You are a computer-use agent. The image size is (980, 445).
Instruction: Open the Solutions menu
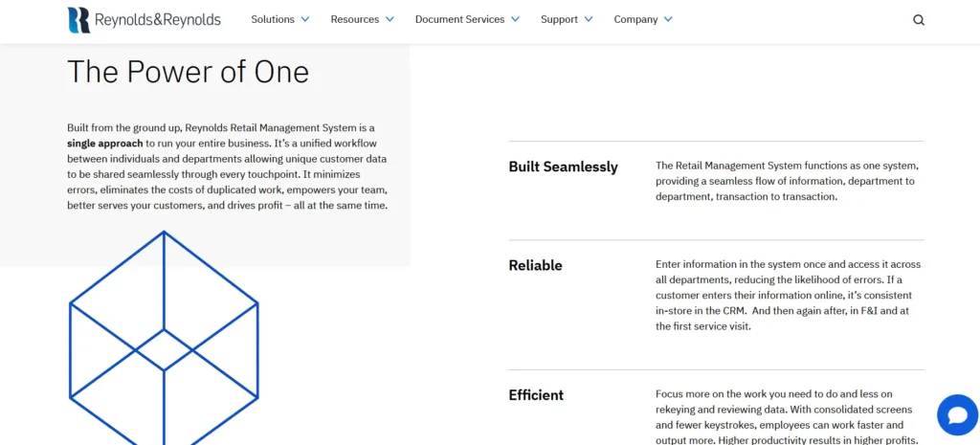coord(273,19)
